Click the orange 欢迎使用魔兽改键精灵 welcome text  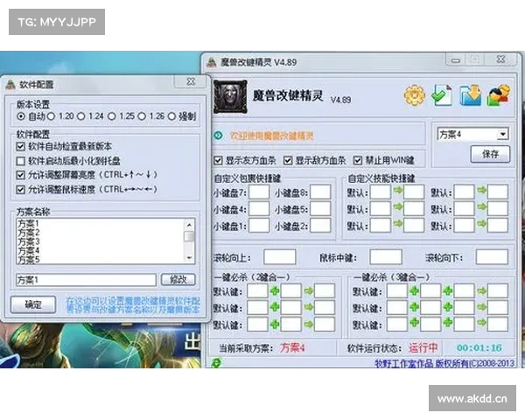(x=272, y=136)
